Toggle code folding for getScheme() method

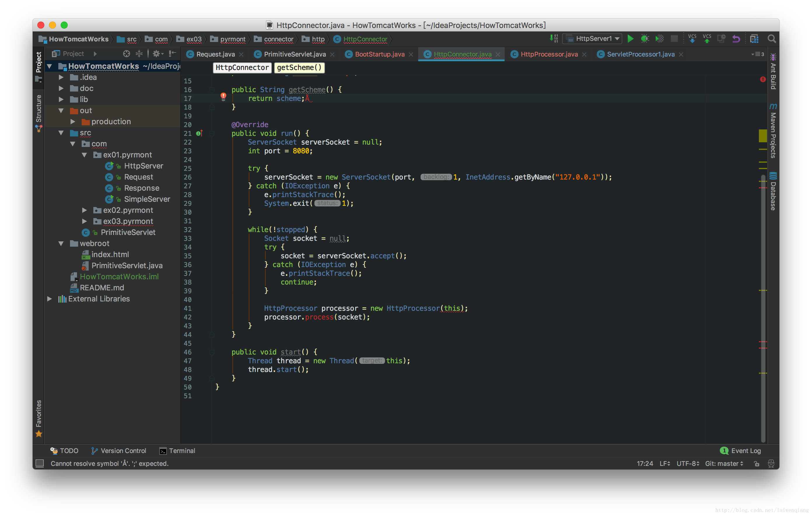[x=212, y=90]
